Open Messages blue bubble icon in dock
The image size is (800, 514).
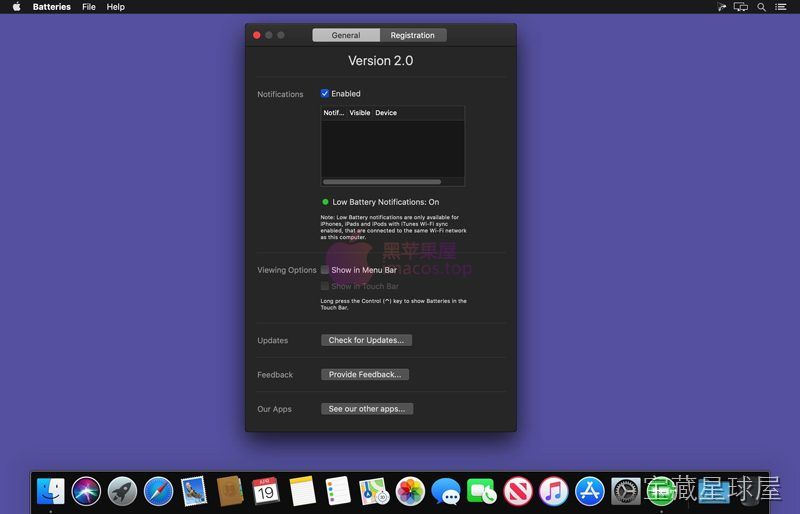click(446, 491)
